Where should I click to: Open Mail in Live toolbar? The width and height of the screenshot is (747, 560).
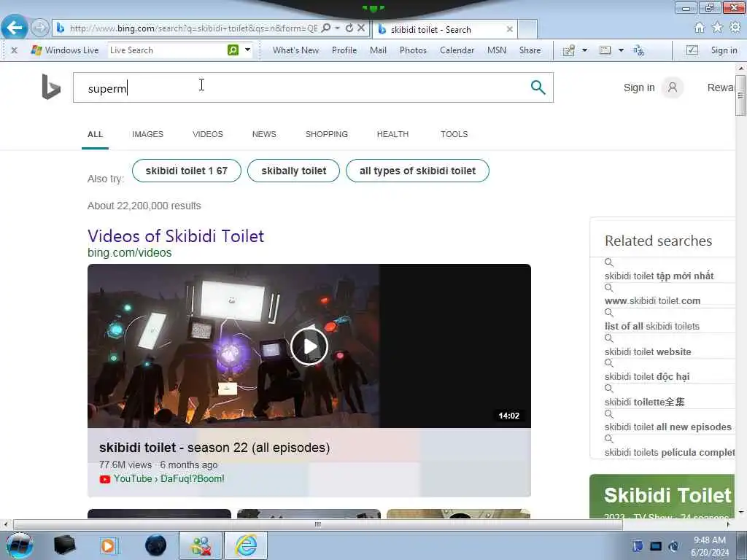378,50
